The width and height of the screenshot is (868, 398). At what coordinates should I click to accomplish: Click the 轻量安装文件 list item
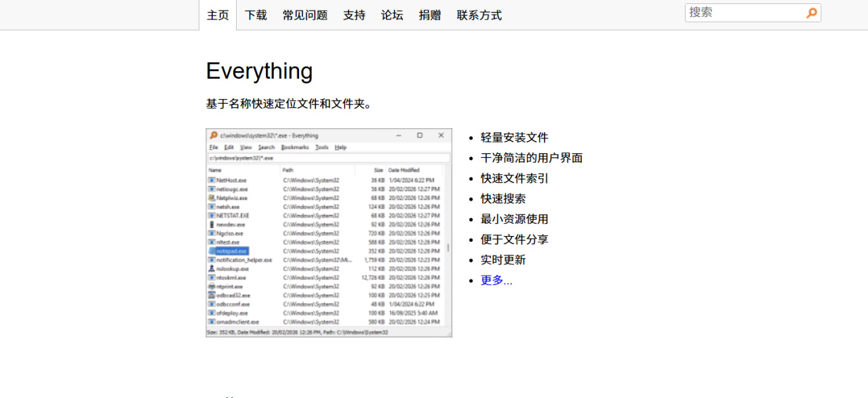coord(515,138)
